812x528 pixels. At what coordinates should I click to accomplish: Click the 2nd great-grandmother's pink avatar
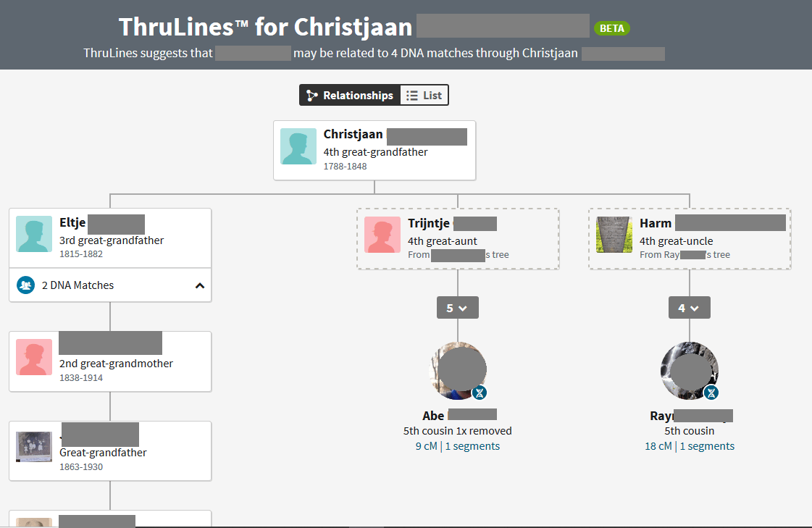coord(34,357)
